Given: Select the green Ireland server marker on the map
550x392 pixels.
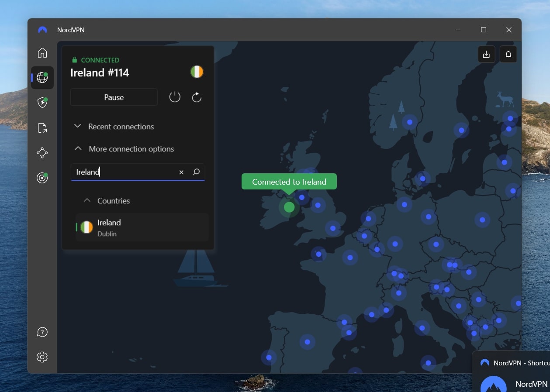Looking at the screenshot, I should 289,207.
